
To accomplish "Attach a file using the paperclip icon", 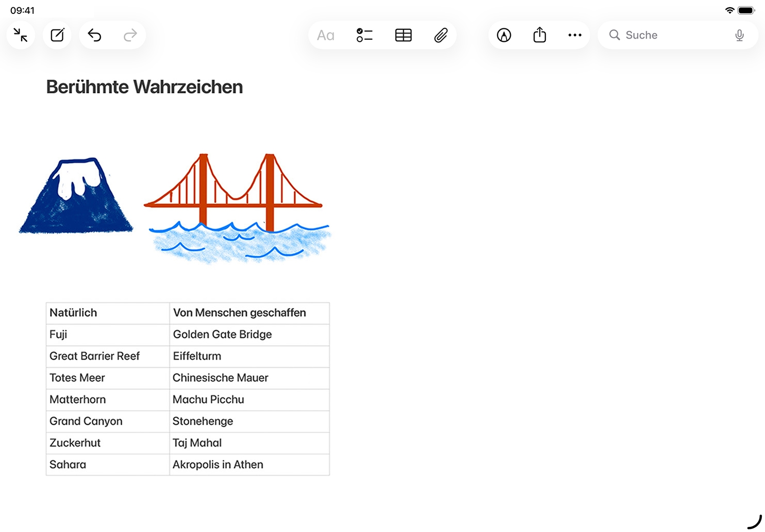I will tap(441, 35).
